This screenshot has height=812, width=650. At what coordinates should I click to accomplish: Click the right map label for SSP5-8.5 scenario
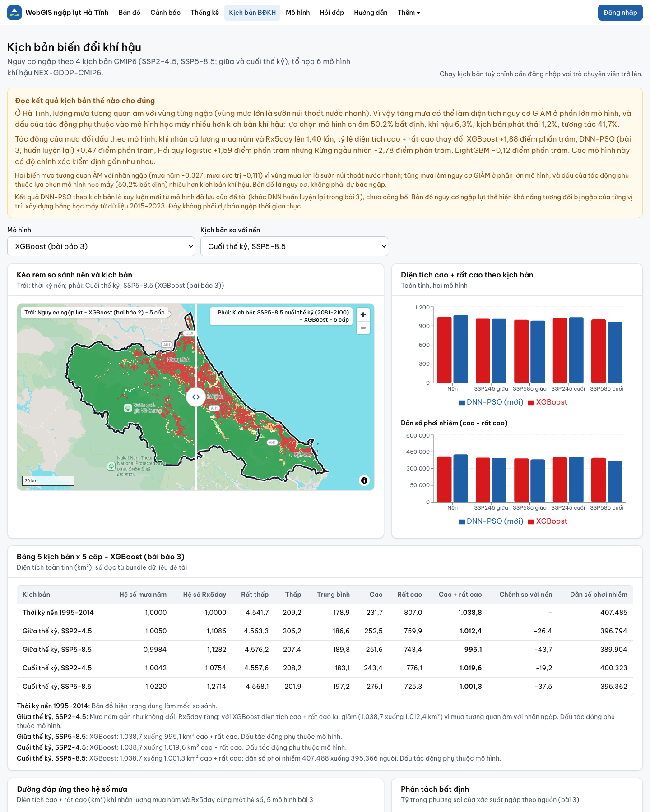pyautogui.click(x=281, y=316)
